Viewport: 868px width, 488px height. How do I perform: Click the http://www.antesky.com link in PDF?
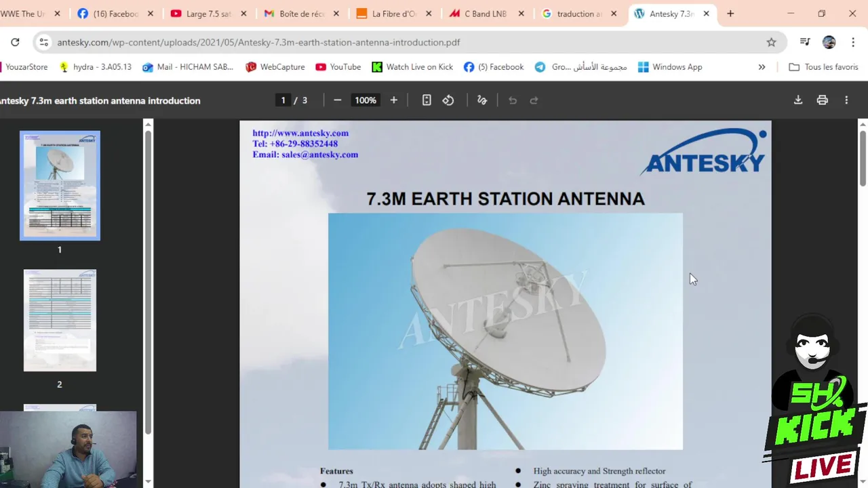coord(300,134)
